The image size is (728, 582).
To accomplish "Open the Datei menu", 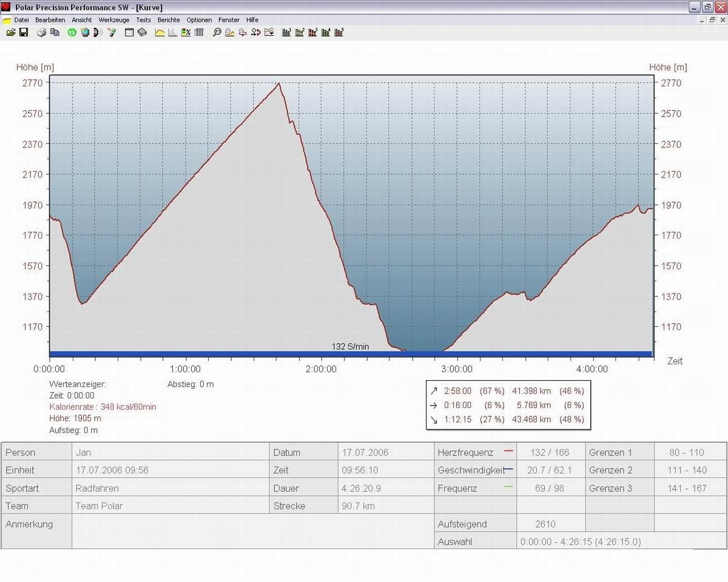I will 21,20.
